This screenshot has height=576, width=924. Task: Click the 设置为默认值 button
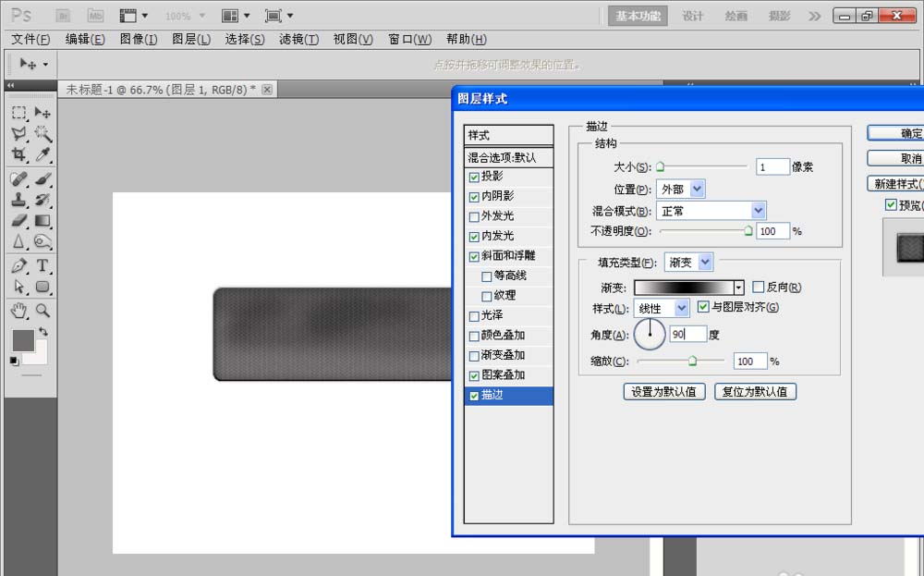[x=664, y=391]
